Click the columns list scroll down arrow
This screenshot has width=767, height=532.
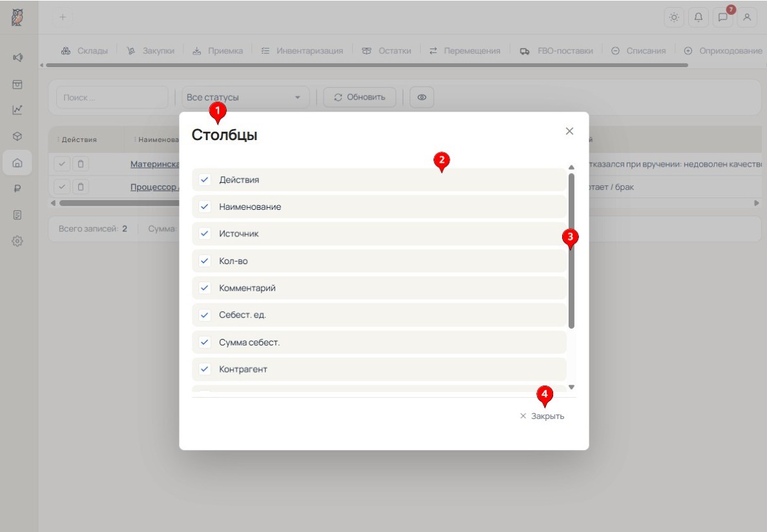click(x=571, y=387)
